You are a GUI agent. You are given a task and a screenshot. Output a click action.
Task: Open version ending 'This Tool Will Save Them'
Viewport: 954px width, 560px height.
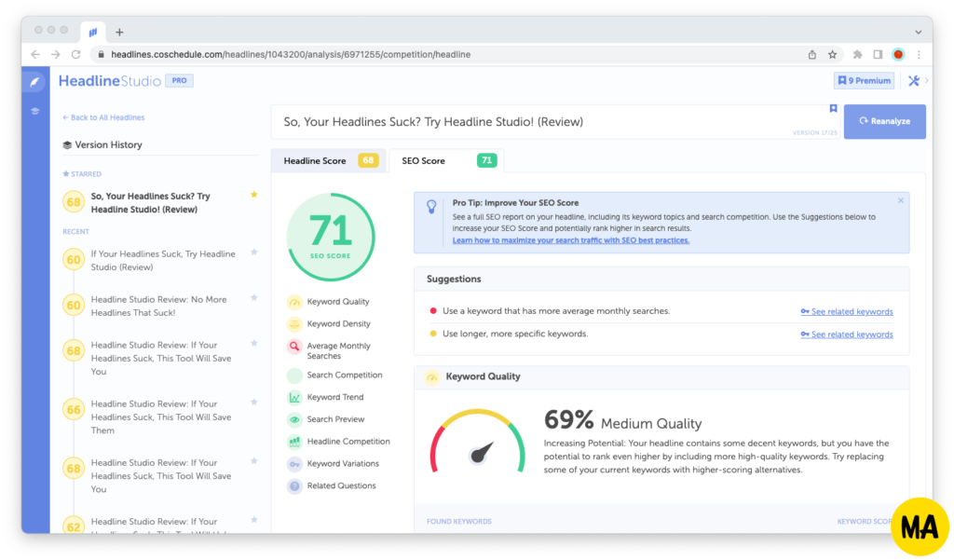coord(161,417)
